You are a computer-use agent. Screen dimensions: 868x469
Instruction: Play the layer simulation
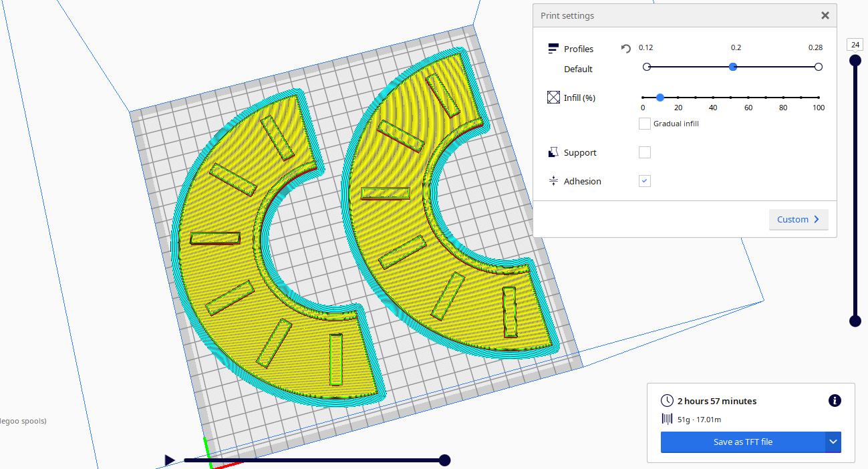pyautogui.click(x=170, y=460)
